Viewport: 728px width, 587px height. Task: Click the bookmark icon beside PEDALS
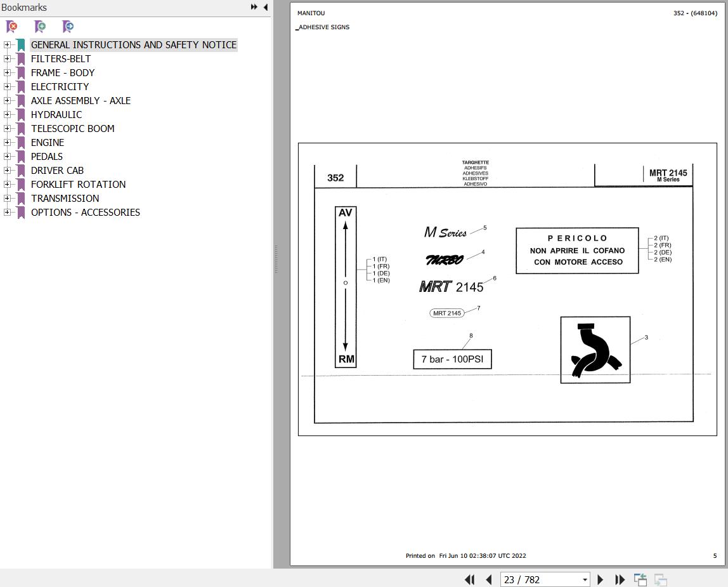tap(21, 157)
